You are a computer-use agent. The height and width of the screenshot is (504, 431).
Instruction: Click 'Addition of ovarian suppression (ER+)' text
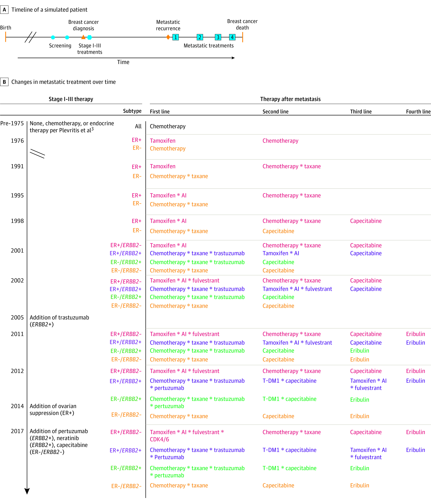tap(53, 409)
